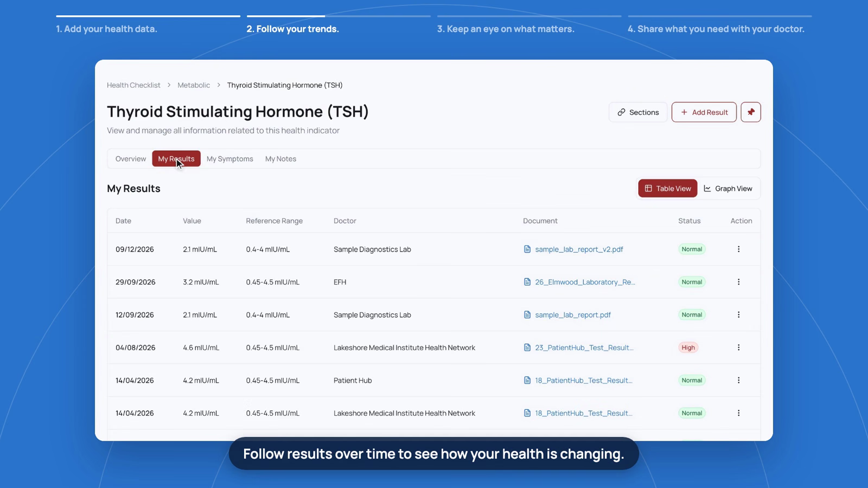Open 26_Elmwood_Laboratory_Re... document link
Viewport: 868px width, 488px height.
[585, 282]
